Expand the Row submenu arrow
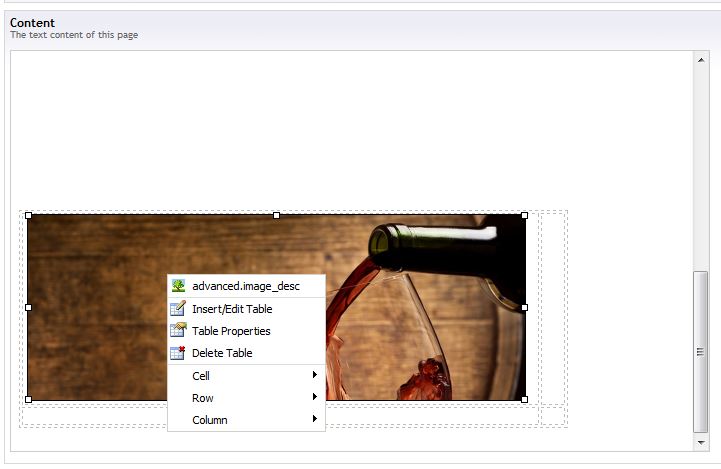Viewport: 721px width, 469px height. [315, 396]
